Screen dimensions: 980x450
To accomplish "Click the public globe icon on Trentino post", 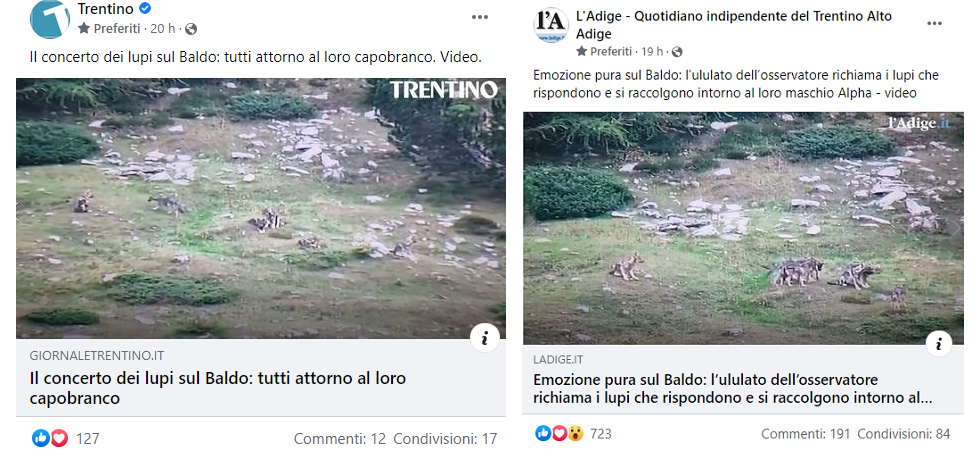I will point(191,28).
